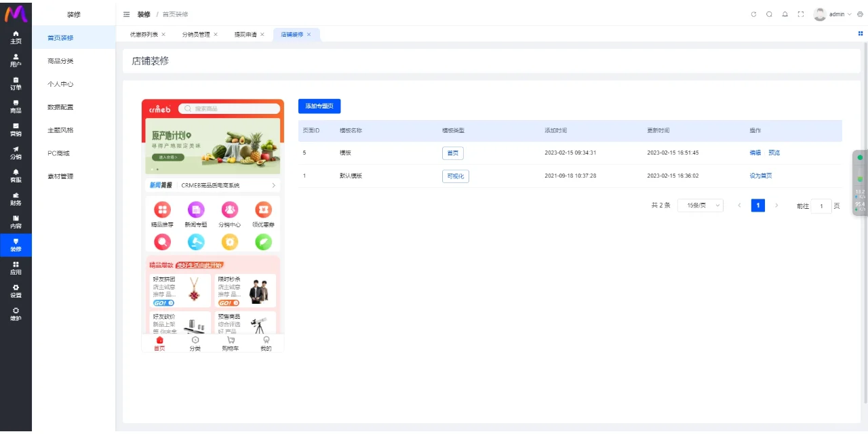Close the 提现申请 tab
Viewport: 868px width, 434px height.
tap(262, 35)
